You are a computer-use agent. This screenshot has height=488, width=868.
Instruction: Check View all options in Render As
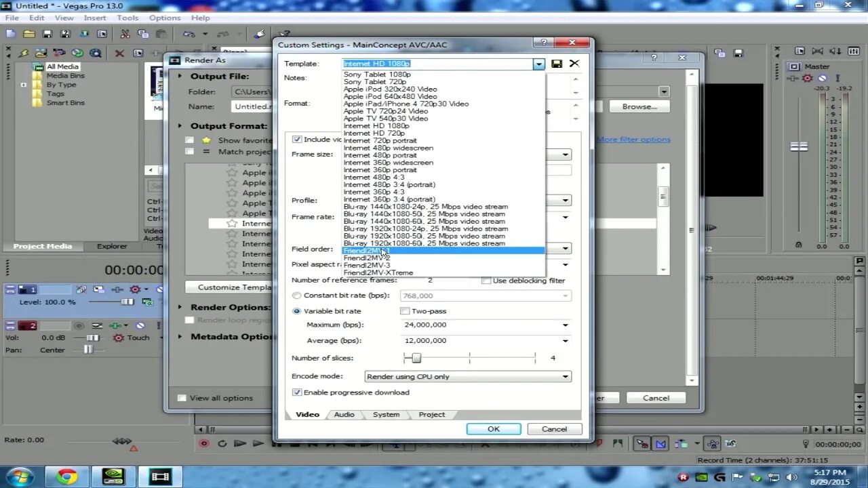coord(182,398)
